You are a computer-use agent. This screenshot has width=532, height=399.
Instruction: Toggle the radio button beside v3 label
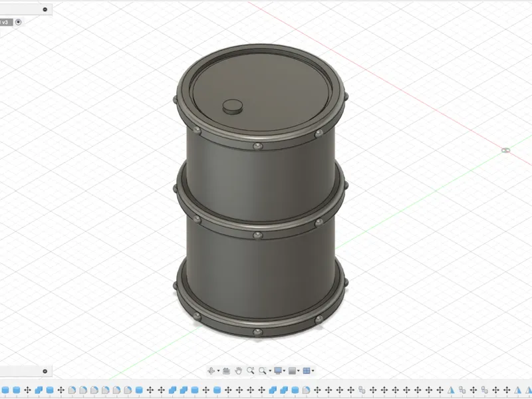19,23
